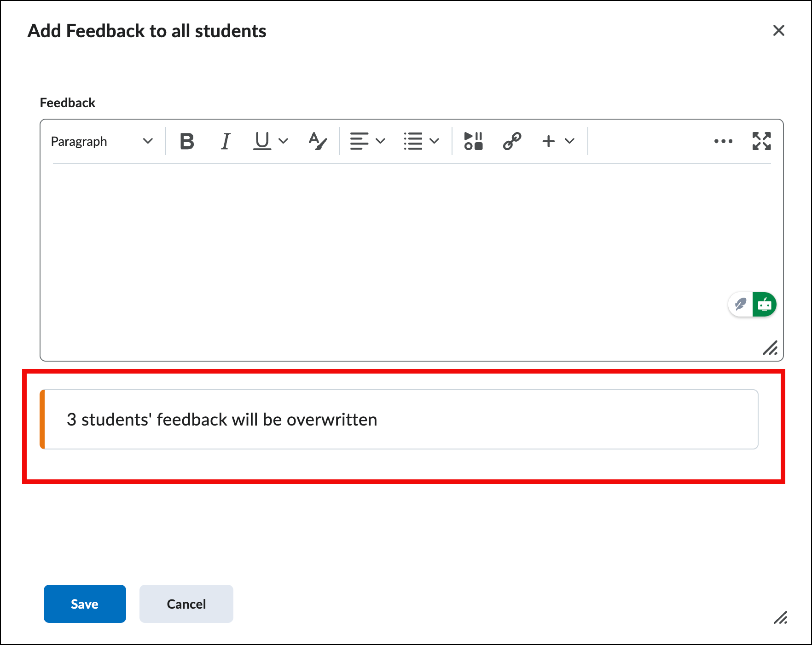Click the align left icon

tap(359, 141)
